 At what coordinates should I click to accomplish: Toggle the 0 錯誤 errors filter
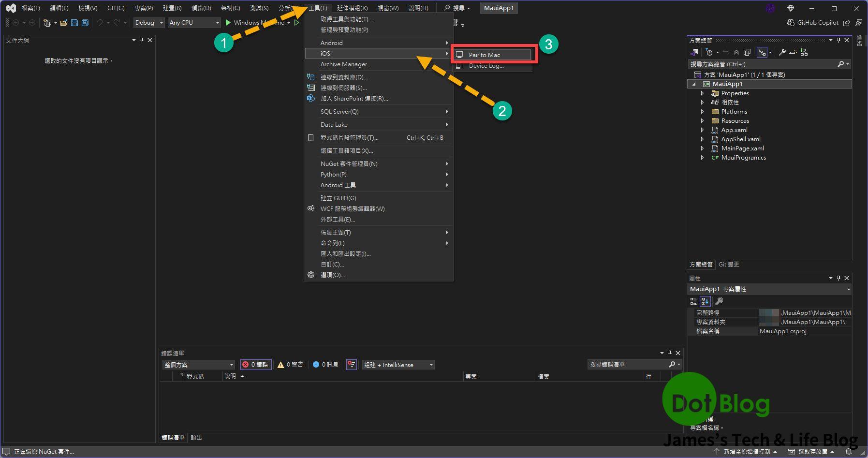point(256,365)
